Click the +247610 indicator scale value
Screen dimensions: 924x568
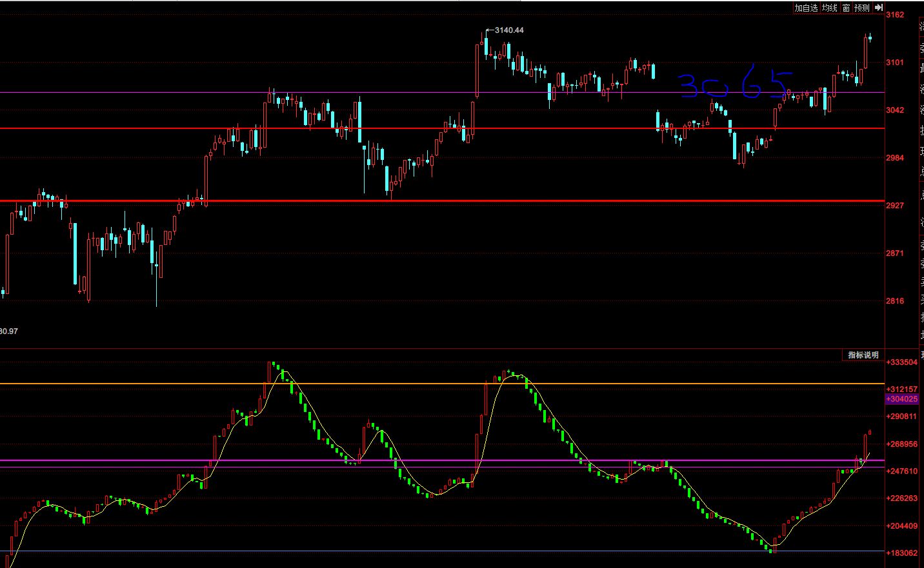tap(902, 471)
